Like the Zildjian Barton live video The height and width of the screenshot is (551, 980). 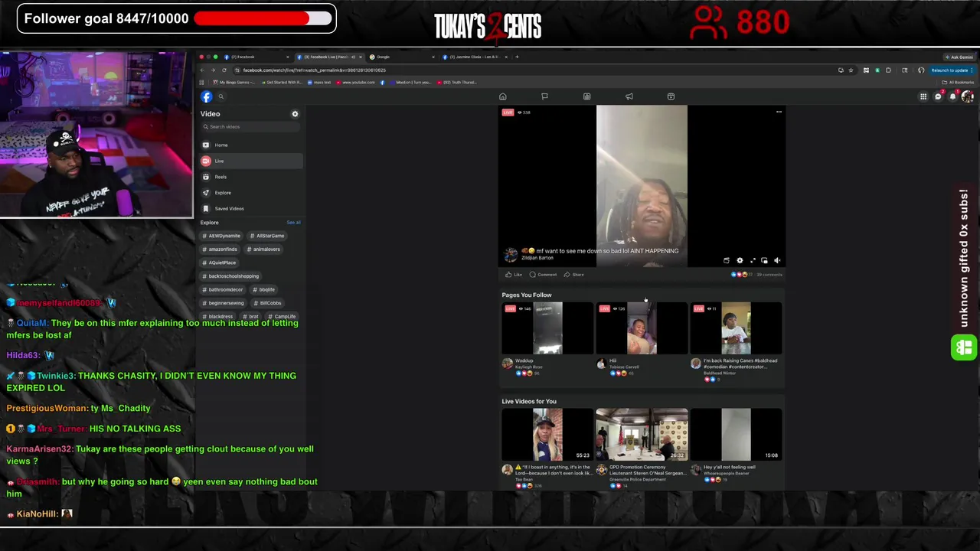513,275
